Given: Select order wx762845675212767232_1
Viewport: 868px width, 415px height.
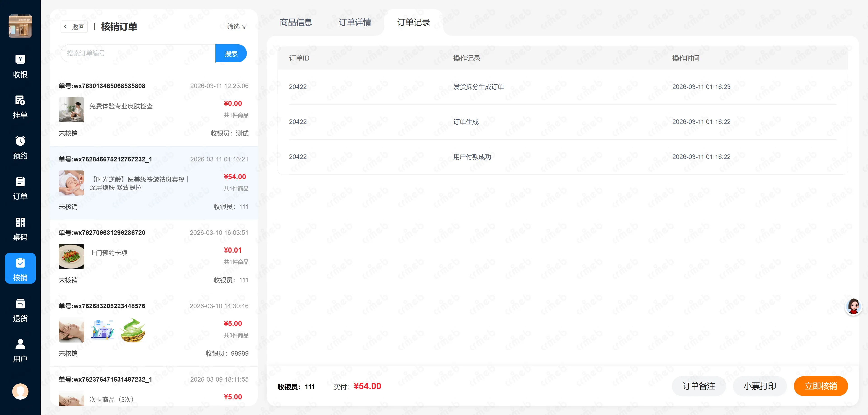Looking at the screenshot, I should click(154, 183).
